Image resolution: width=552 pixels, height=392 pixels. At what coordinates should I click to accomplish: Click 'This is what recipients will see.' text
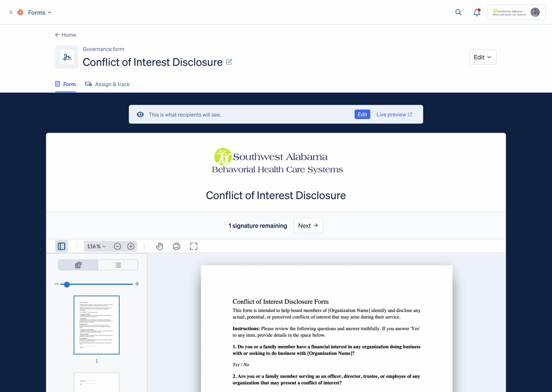pos(185,115)
